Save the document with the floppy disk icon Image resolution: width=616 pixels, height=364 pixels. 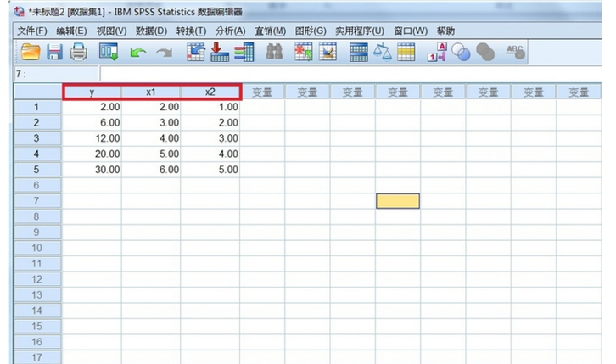coord(54,53)
